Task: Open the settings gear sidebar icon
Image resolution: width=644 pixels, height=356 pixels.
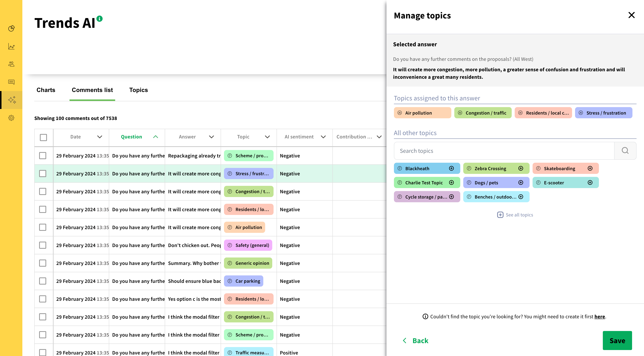Action: [x=11, y=118]
